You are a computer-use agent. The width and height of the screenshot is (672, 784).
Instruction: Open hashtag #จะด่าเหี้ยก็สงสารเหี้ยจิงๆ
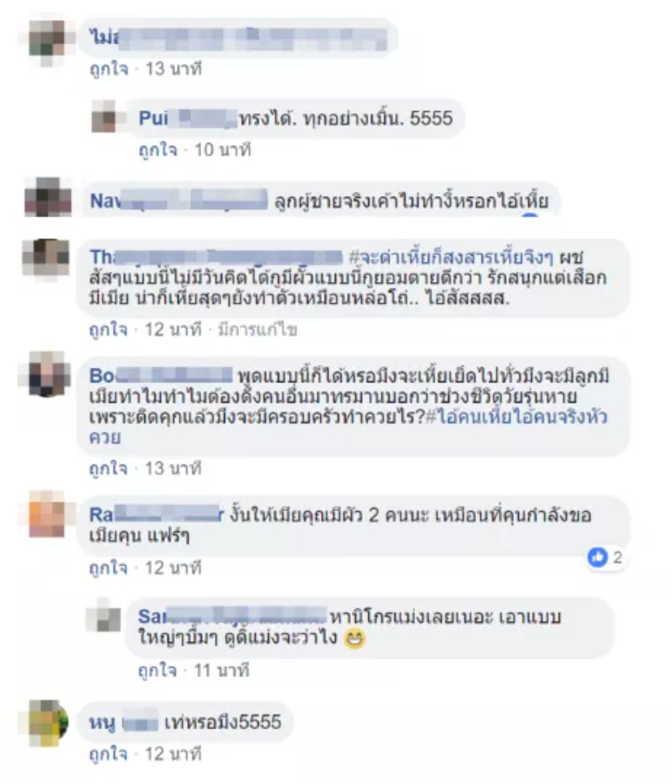[450, 257]
